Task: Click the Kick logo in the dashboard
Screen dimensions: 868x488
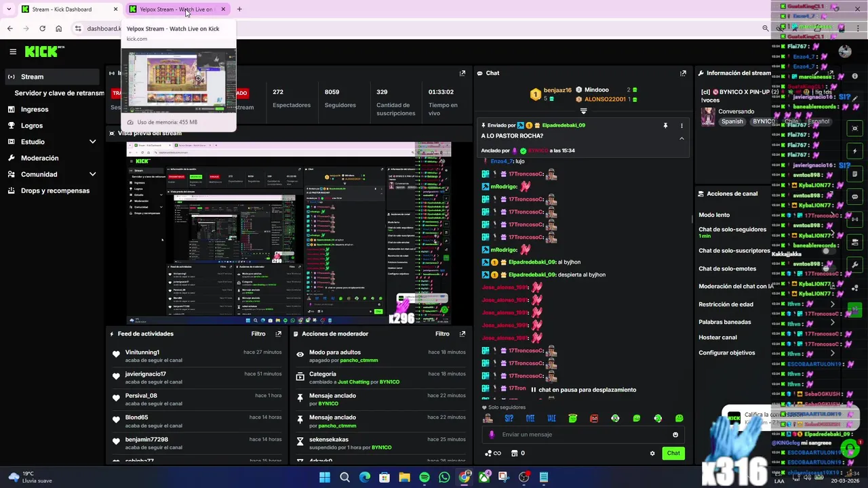Action: (44, 52)
